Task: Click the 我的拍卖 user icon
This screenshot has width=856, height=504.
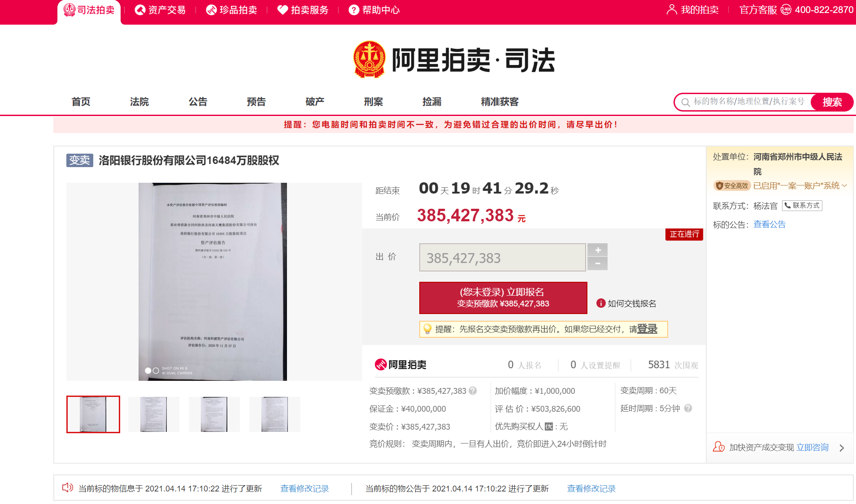Action: pyautogui.click(x=672, y=9)
